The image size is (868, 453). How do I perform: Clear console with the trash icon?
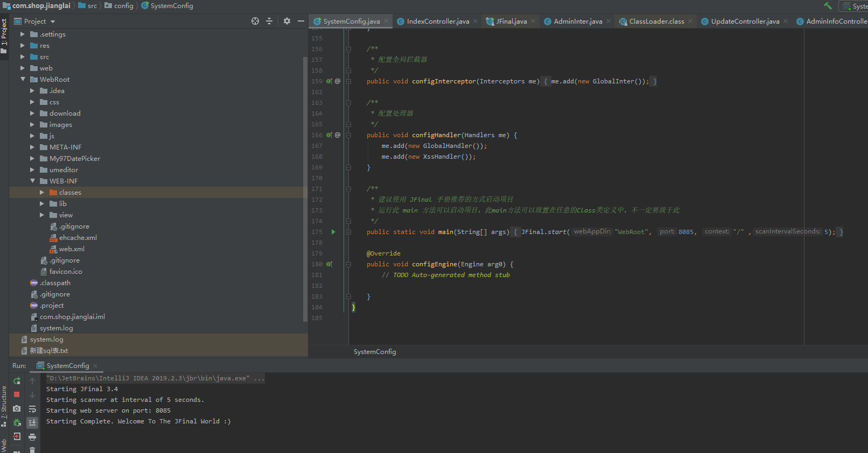pos(32,450)
